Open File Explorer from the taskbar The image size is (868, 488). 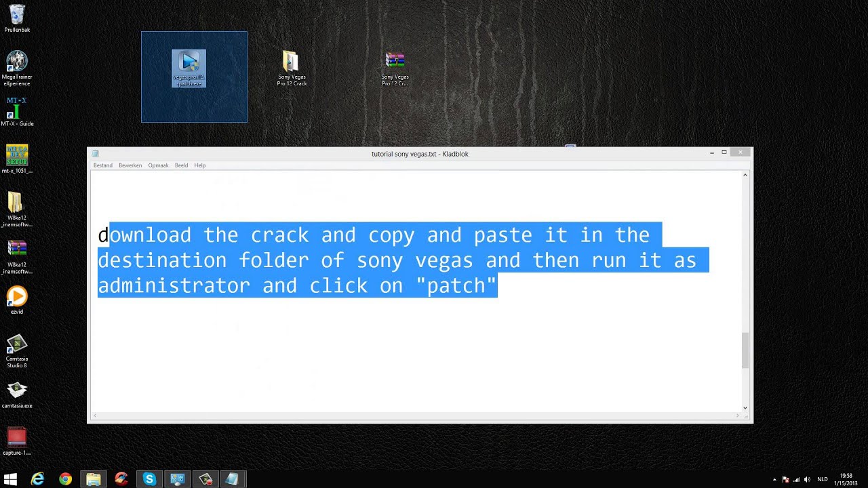coord(93,479)
